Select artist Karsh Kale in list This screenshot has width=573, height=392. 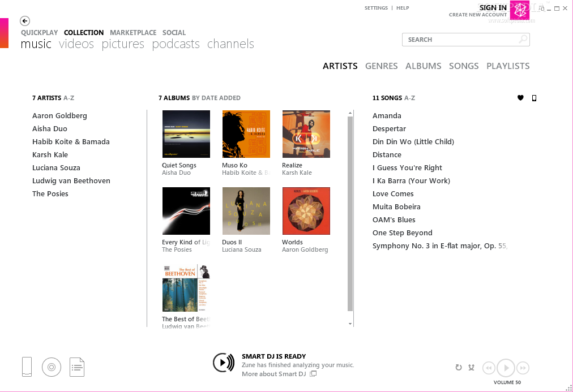coord(50,155)
